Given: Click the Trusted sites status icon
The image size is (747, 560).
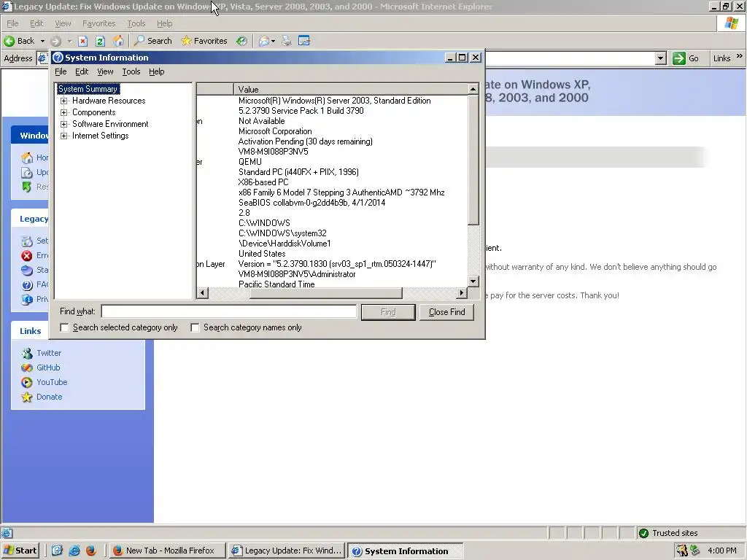Looking at the screenshot, I should [x=643, y=533].
